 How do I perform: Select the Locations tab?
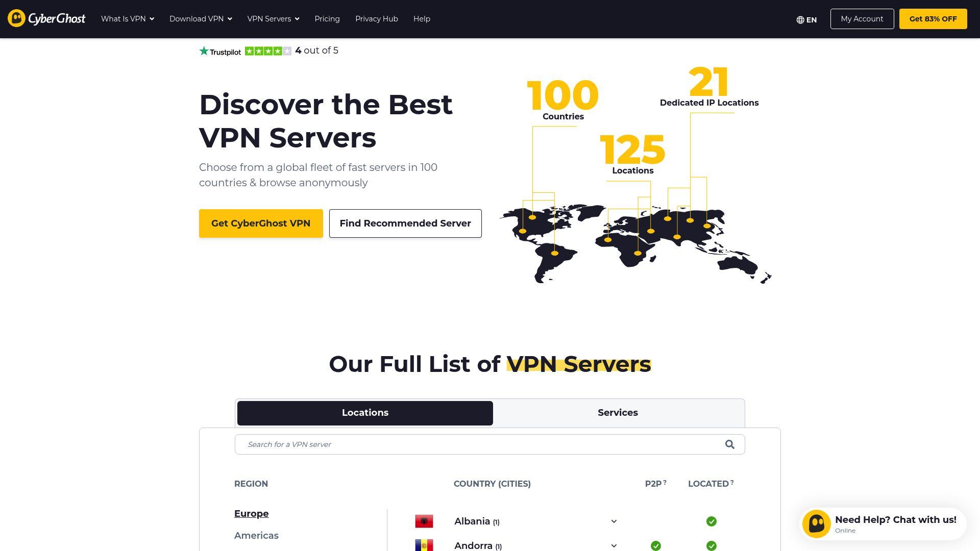click(365, 413)
